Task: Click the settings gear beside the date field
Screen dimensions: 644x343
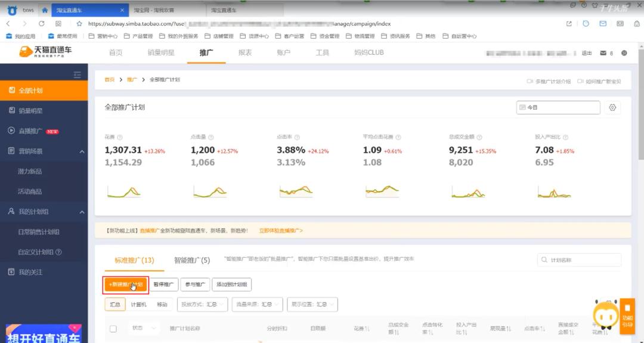Action: tap(612, 107)
